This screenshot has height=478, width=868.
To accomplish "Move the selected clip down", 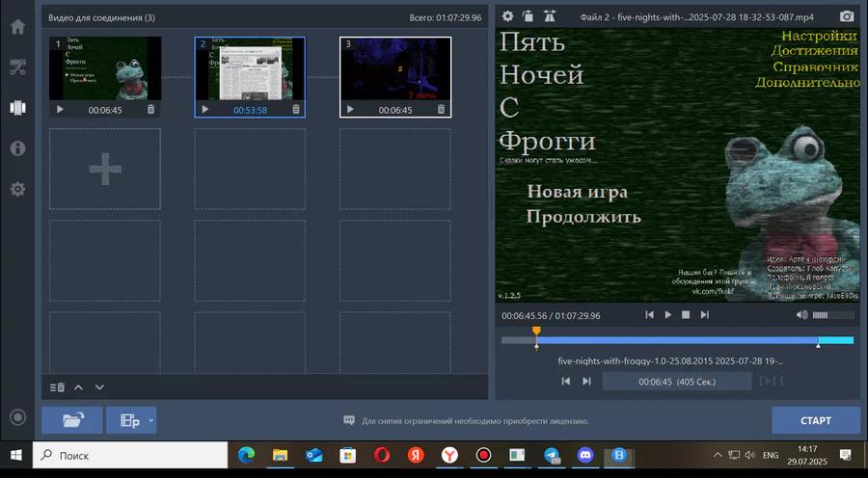I will pyautogui.click(x=99, y=387).
